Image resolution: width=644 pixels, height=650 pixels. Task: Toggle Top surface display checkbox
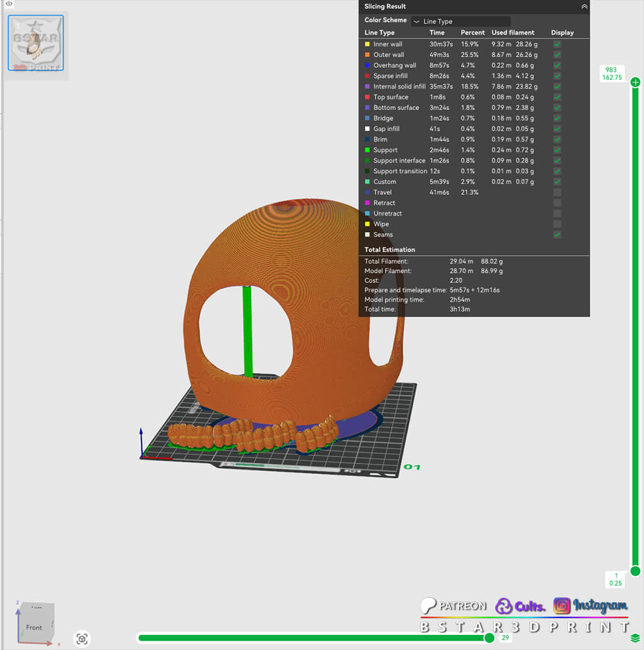click(557, 97)
